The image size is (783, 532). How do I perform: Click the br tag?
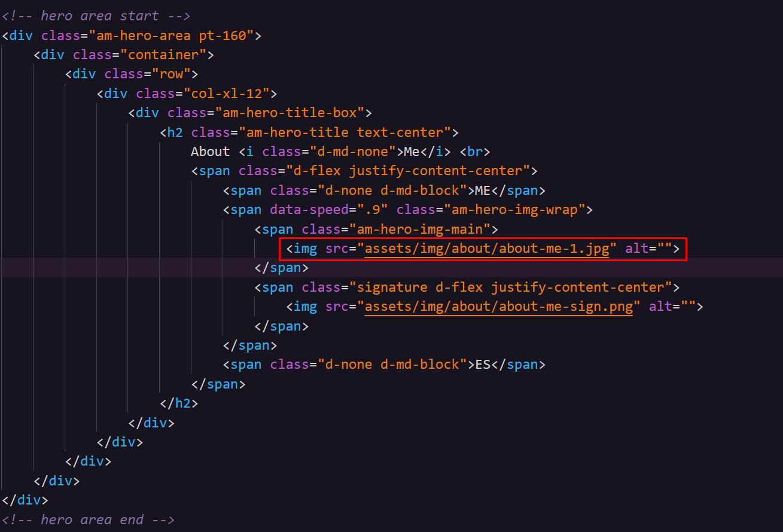tap(475, 152)
